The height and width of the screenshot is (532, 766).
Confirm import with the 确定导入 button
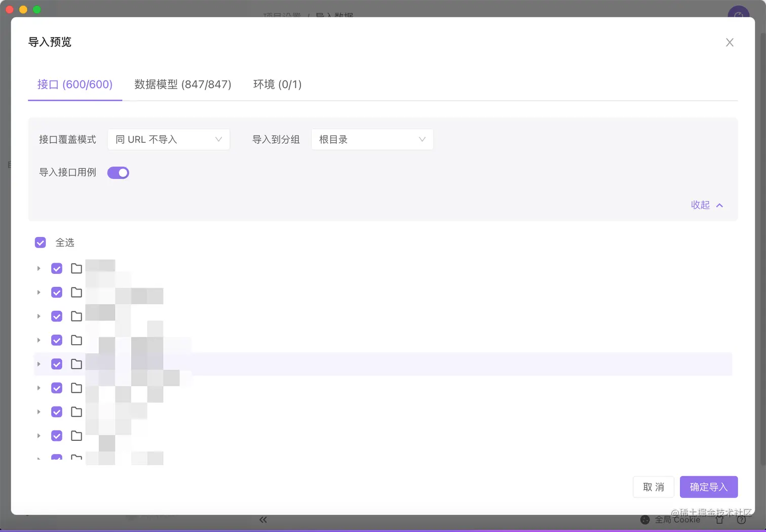point(709,487)
